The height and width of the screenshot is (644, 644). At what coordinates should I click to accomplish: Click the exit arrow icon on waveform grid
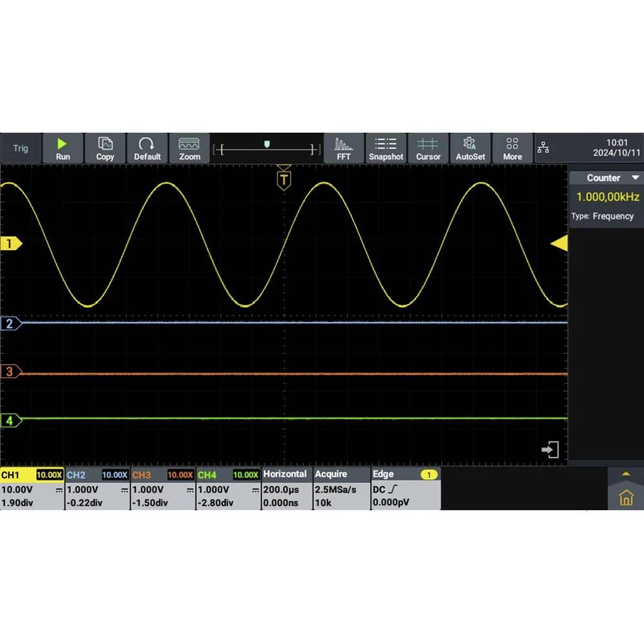[x=550, y=450]
